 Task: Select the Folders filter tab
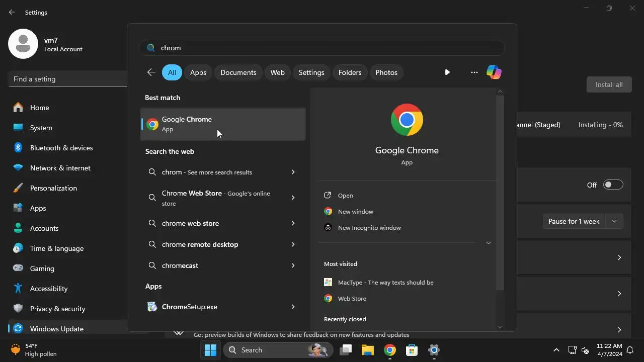[x=350, y=72]
